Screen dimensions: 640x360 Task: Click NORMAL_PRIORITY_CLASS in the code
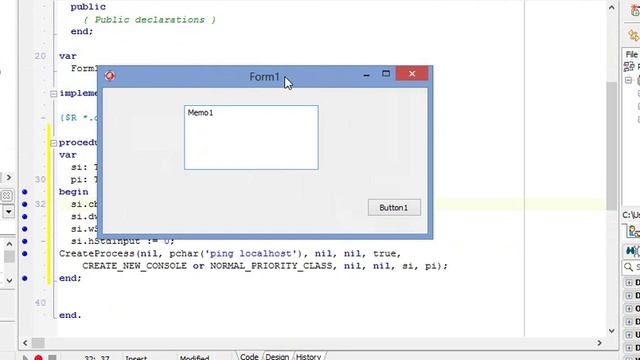[271, 266]
